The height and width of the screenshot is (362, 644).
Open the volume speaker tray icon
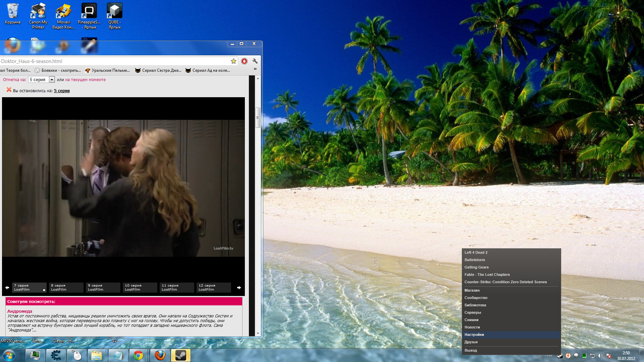[600, 356]
